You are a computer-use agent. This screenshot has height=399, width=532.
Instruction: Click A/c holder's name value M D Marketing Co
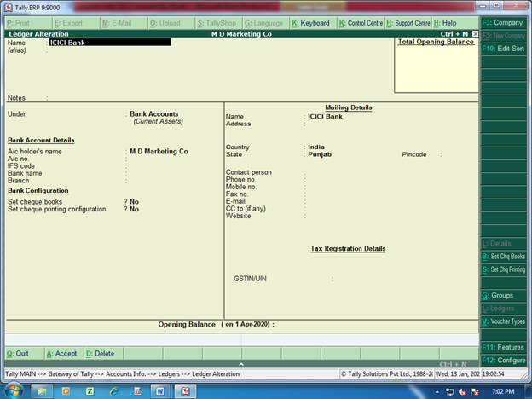coord(159,151)
